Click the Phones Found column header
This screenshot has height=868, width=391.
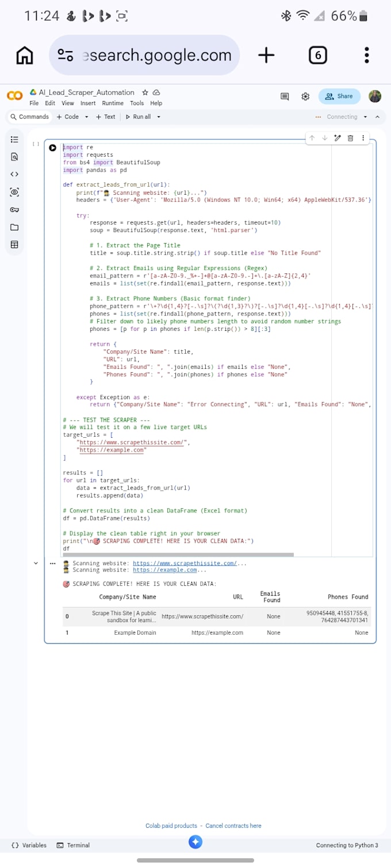pos(348,597)
